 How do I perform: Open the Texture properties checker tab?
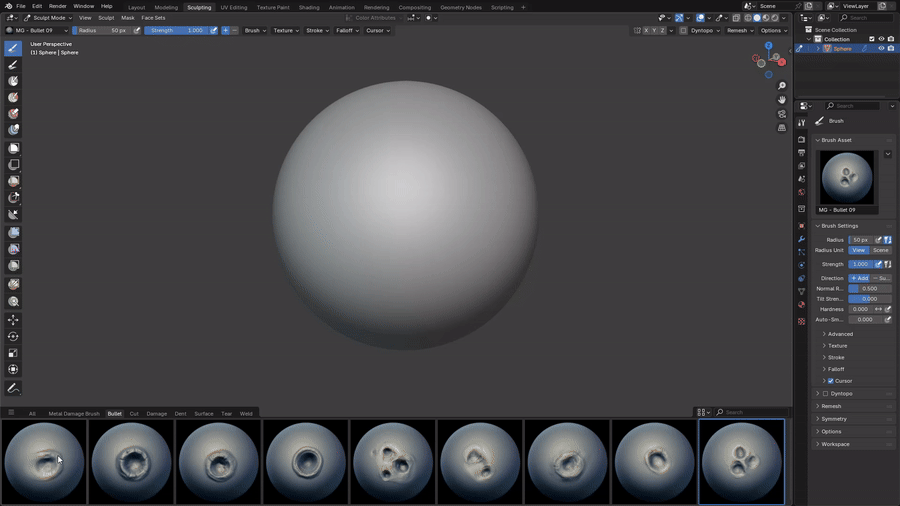click(801, 321)
